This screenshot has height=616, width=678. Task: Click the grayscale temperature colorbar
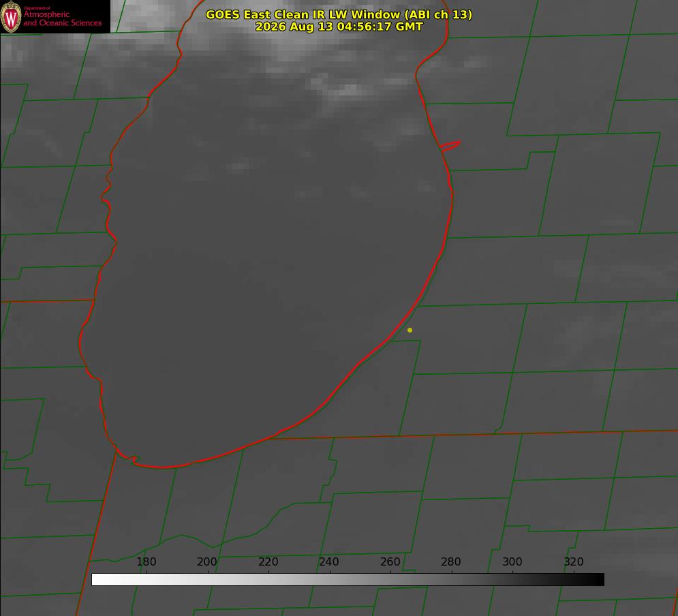(348, 579)
